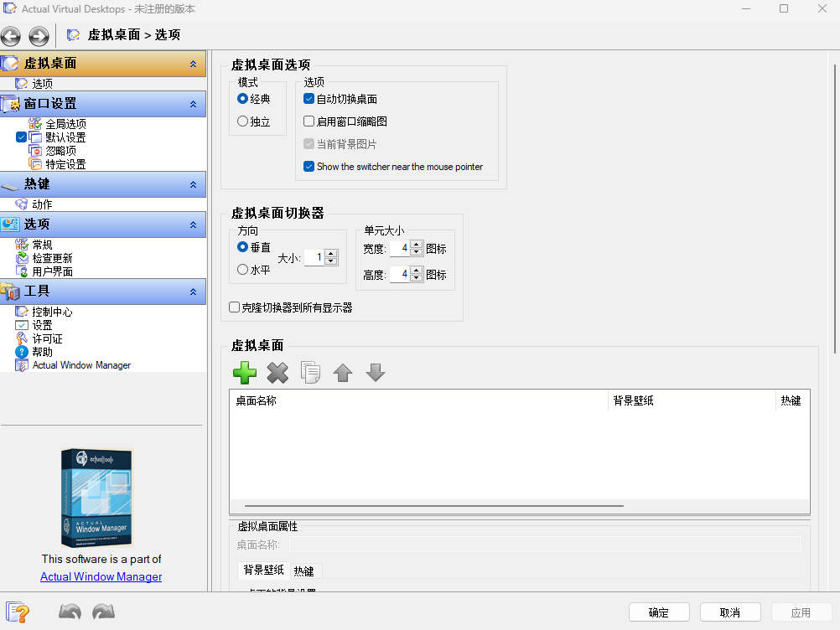Click the move desktop up arrow icon

point(343,373)
